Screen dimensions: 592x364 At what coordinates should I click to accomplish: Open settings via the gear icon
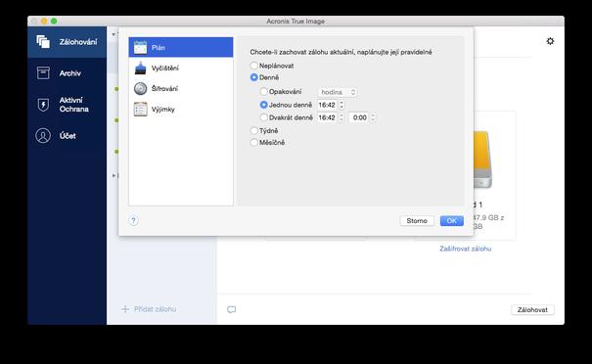pyautogui.click(x=550, y=41)
